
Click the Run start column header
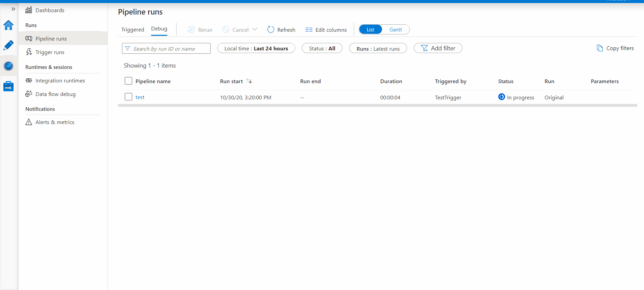click(x=231, y=81)
